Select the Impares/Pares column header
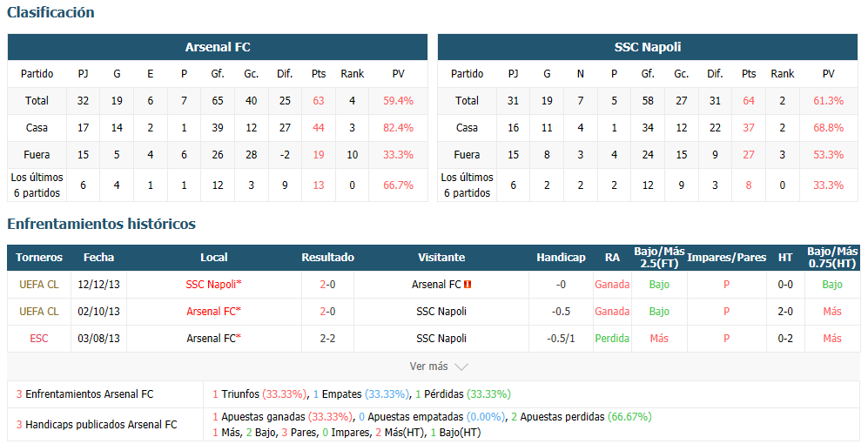 tap(726, 258)
